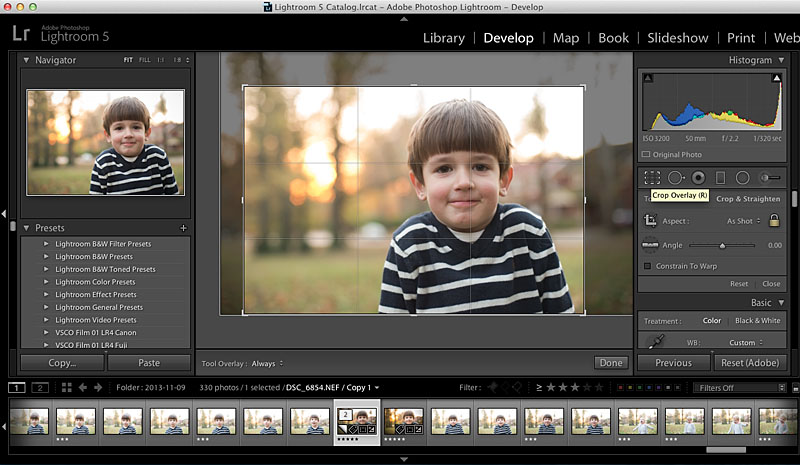Set Navigator zoom to FIT
The height and width of the screenshot is (465, 800).
pos(128,60)
